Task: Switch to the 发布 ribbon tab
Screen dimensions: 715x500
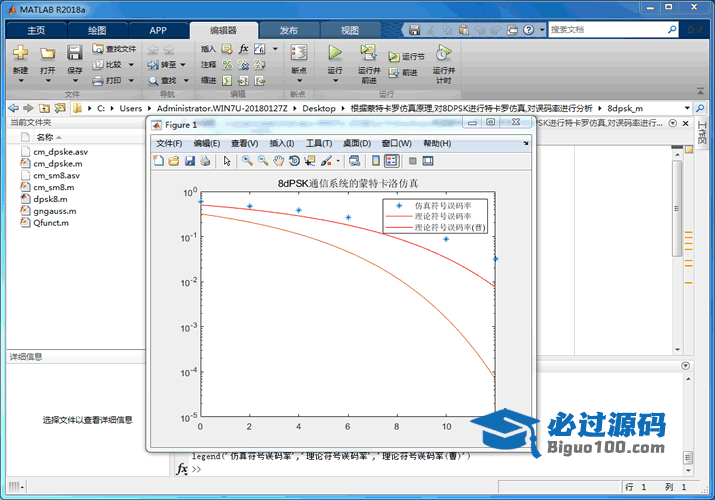Action: [x=289, y=31]
